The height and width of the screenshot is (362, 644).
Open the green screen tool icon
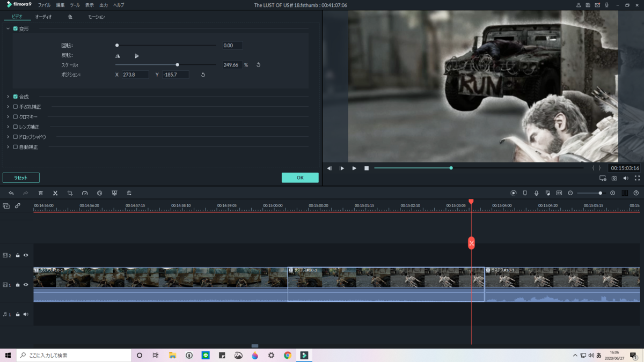tap(114, 193)
